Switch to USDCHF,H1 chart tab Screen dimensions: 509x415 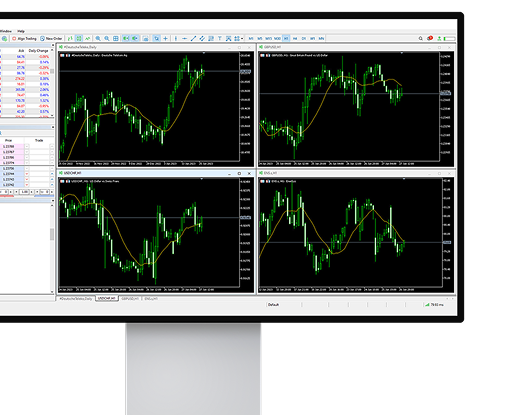pyautogui.click(x=107, y=299)
